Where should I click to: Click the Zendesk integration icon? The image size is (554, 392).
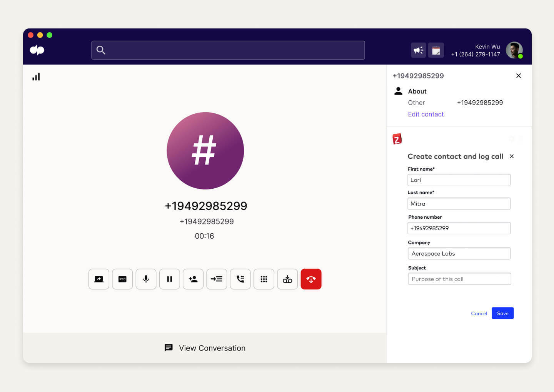(x=397, y=139)
